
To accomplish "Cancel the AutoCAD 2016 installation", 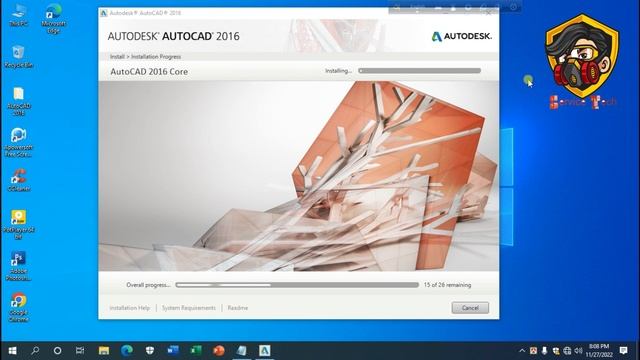I will pyautogui.click(x=470, y=308).
